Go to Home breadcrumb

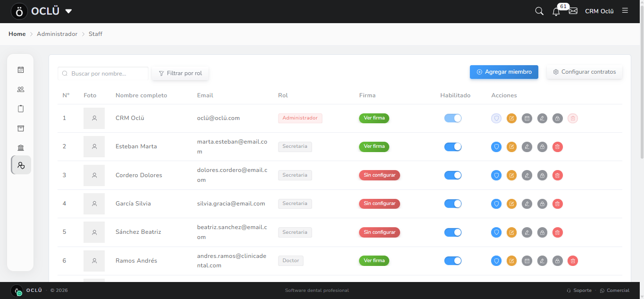[x=17, y=34]
